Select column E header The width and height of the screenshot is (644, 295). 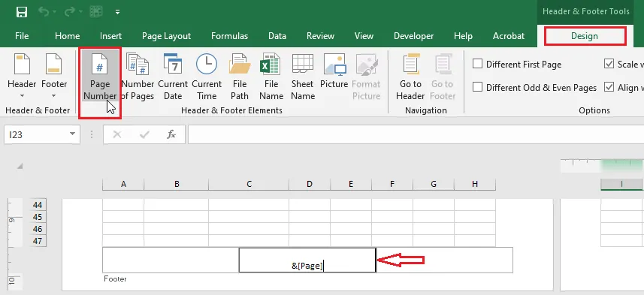351,184
